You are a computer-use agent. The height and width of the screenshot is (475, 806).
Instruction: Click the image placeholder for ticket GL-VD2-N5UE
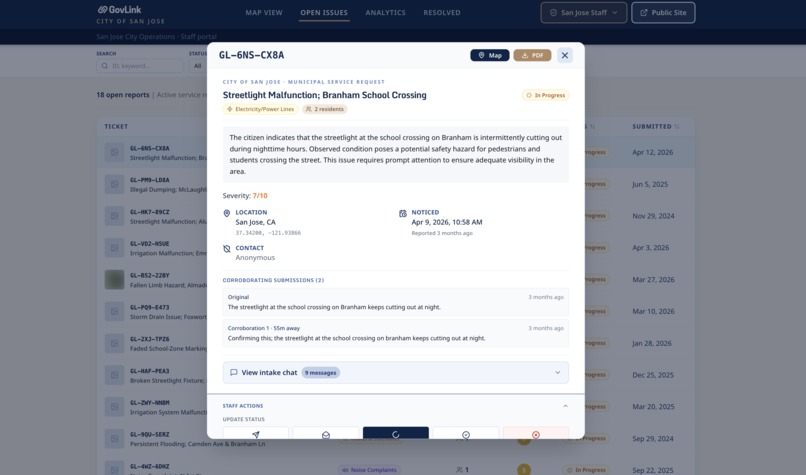tap(115, 248)
